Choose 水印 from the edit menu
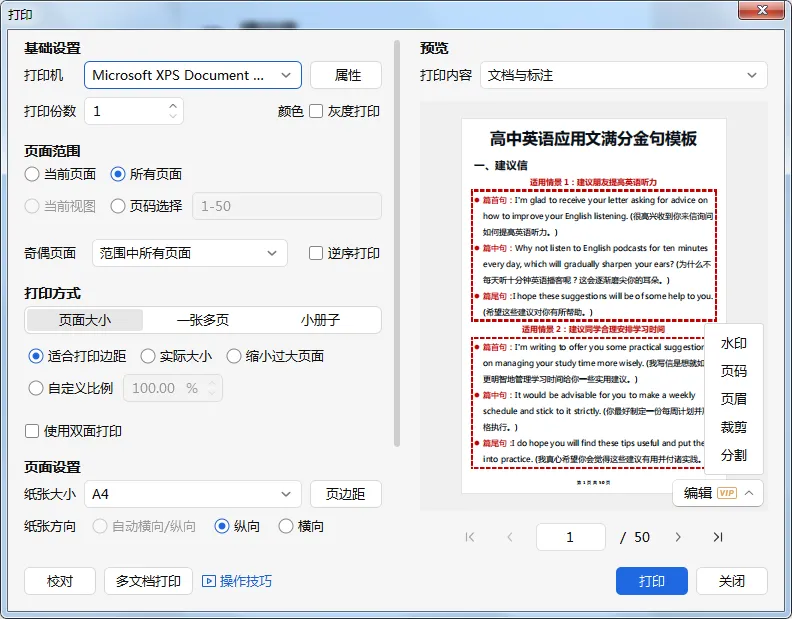The height and width of the screenshot is (619, 792). click(733, 344)
